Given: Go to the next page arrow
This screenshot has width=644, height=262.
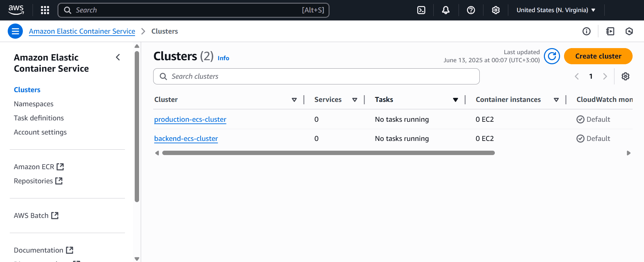Looking at the screenshot, I should [605, 76].
